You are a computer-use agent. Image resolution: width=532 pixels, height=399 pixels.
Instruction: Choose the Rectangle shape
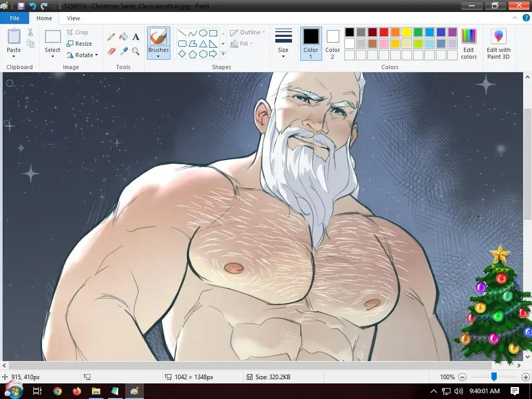(213, 33)
